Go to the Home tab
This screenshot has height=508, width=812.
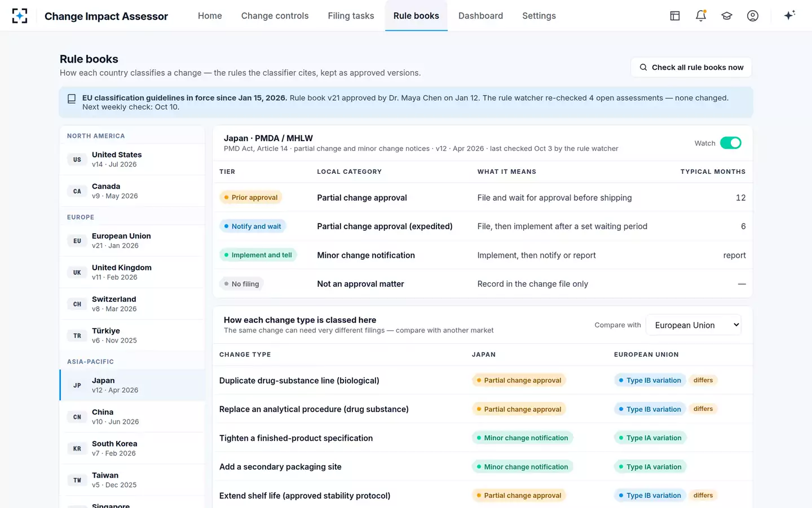tap(210, 16)
